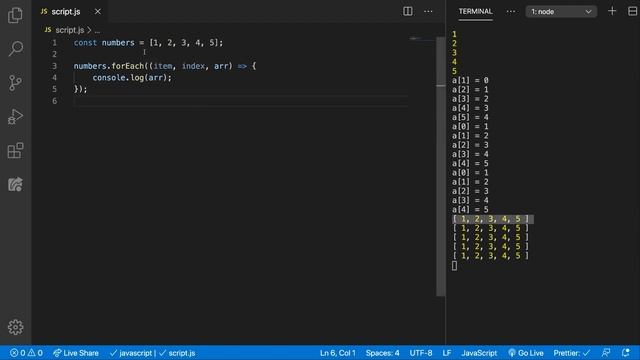Create a new terminal with plus icon

click(x=612, y=11)
